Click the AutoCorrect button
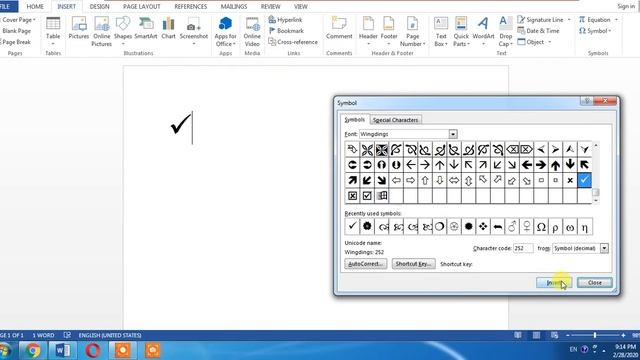The image size is (640, 360). pos(365,264)
